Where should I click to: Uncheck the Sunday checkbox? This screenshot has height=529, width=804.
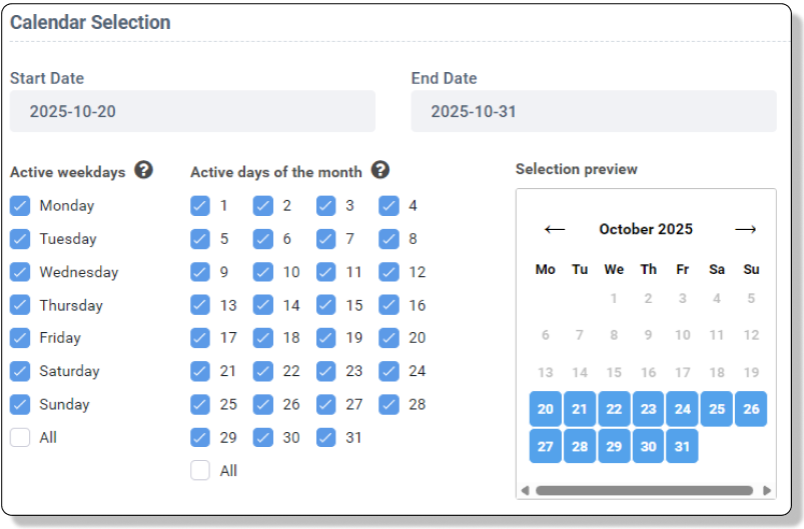click(20, 404)
